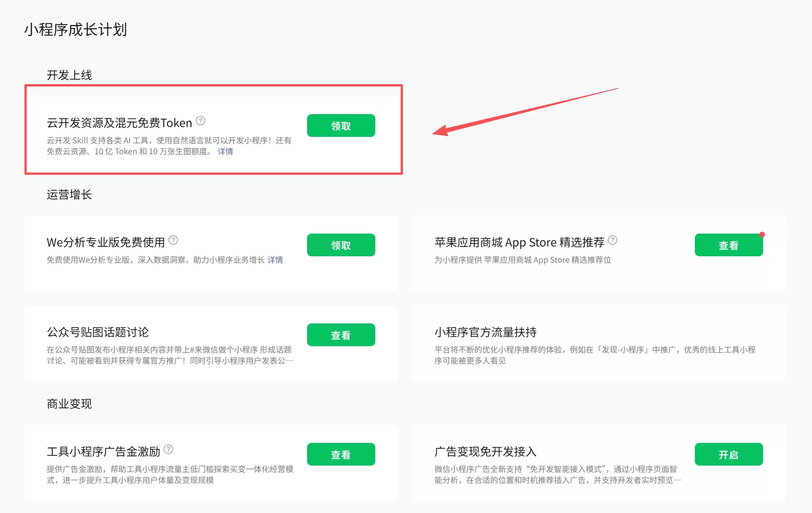The image size is (812, 513).
Task: Select the 工具小程序广告金激励 title
Action: click(103, 452)
